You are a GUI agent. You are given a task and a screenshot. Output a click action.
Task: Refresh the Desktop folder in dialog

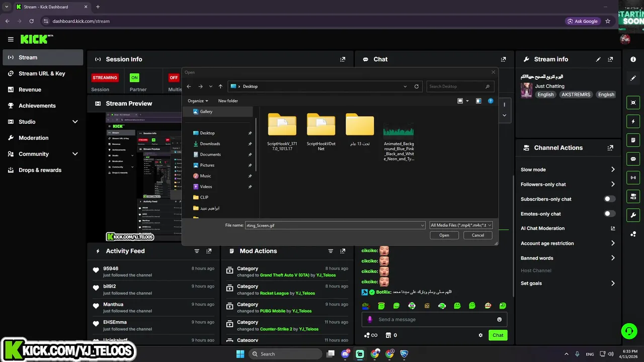(x=417, y=86)
